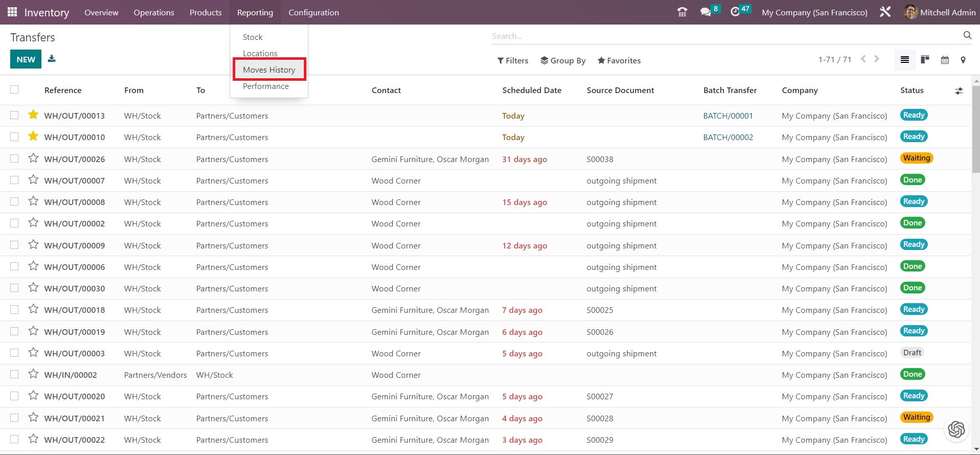Viewport: 980px width, 455px height.
Task: Click the floating chat assistant icon
Action: tap(956, 429)
